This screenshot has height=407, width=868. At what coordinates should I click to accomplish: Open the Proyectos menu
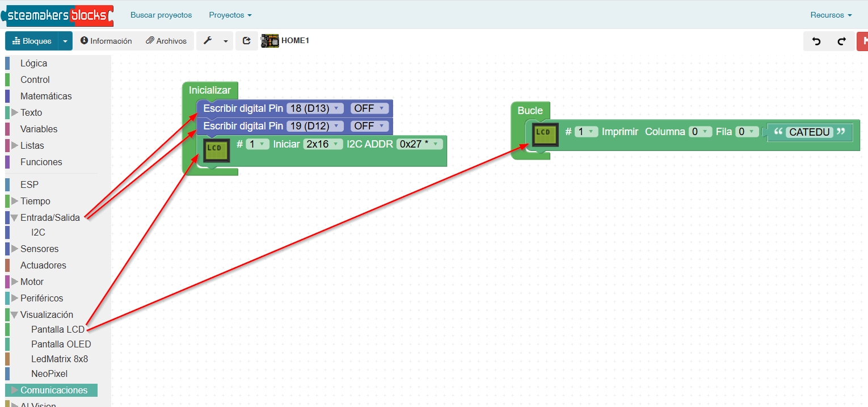(230, 15)
